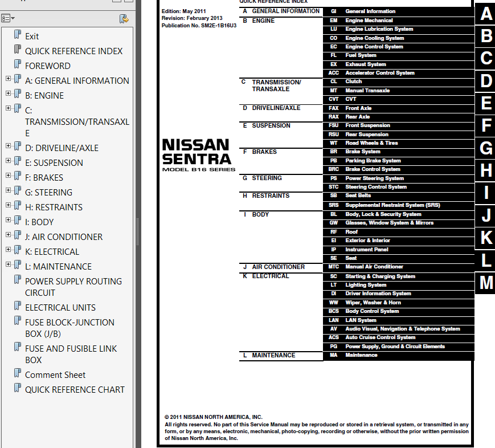The width and height of the screenshot is (495, 448).
Task: Click the new bookmark icon in the bookmarks panel
Action: 124,19
